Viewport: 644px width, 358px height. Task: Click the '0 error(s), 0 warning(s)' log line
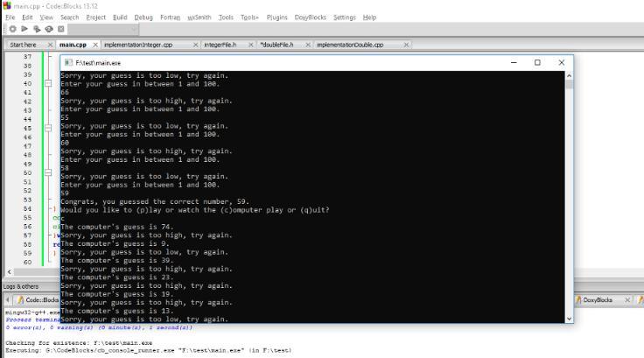point(99,327)
